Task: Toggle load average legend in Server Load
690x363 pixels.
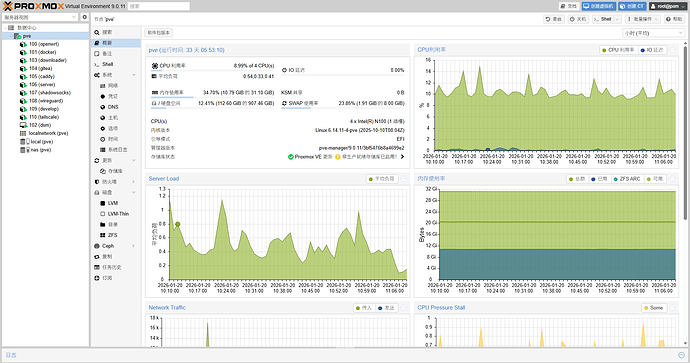Action: tap(382, 179)
